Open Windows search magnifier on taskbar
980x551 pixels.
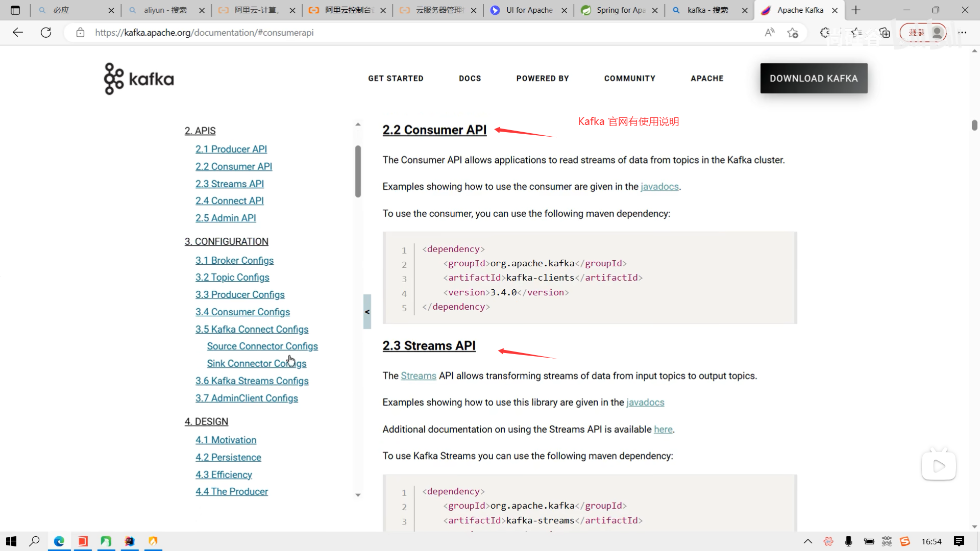34,541
